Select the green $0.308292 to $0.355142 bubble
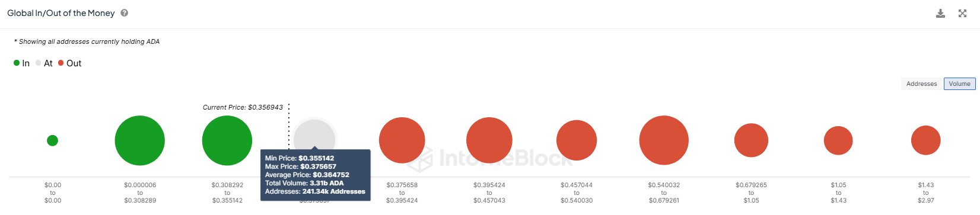 pos(227,140)
